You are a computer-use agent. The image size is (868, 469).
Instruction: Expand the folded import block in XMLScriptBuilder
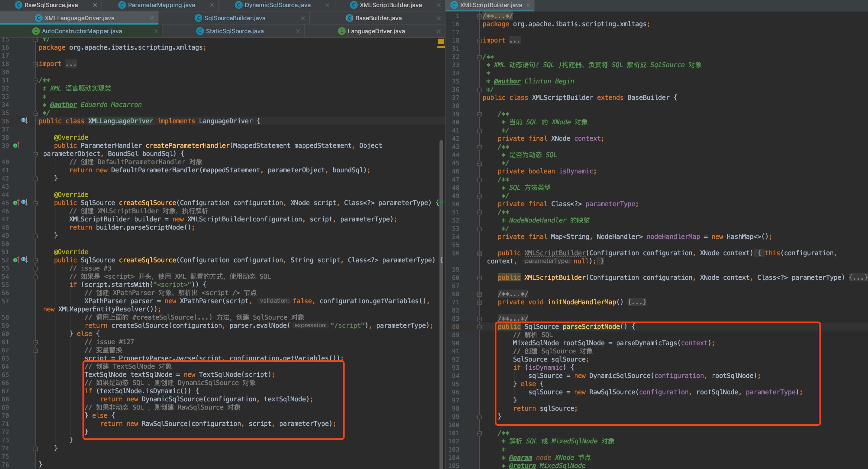tap(479, 41)
